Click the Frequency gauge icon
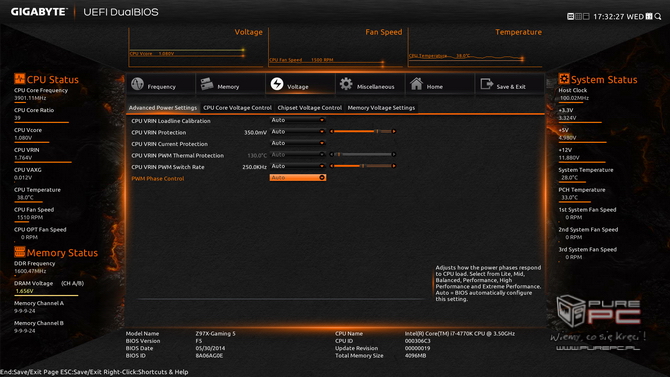The height and width of the screenshot is (377, 670). pyautogui.click(x=137, y=83)
